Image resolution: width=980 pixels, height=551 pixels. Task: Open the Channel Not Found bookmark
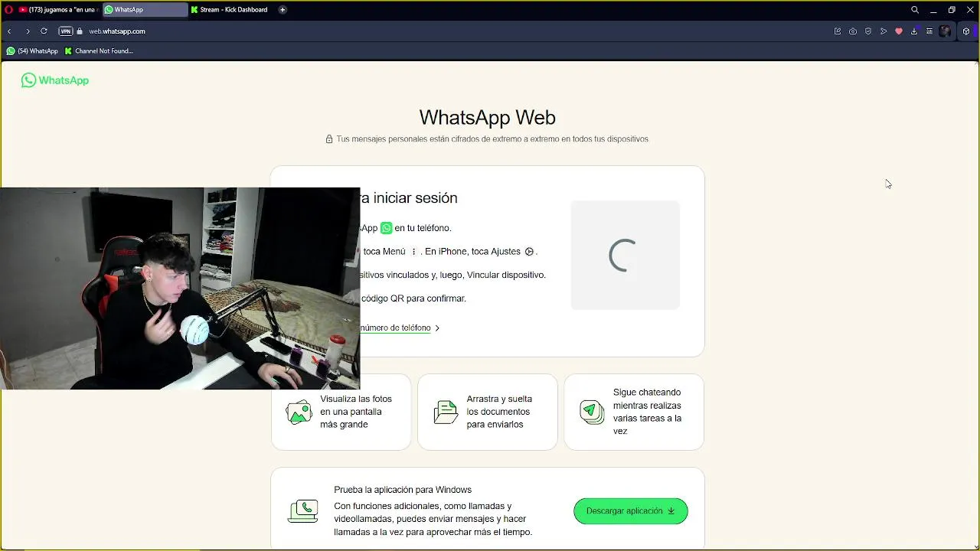(99, 51)
